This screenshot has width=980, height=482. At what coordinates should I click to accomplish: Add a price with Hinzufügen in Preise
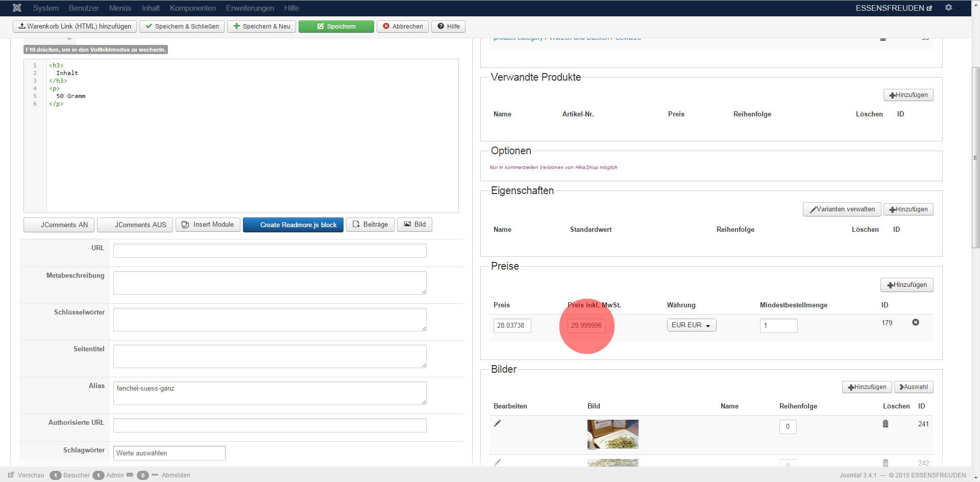[x=906, y=285]
